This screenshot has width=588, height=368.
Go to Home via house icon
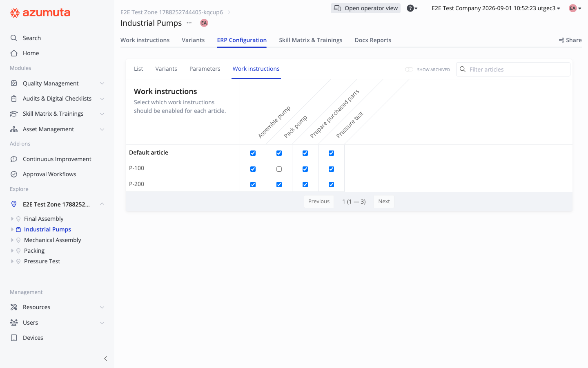(x=14, y=53)
